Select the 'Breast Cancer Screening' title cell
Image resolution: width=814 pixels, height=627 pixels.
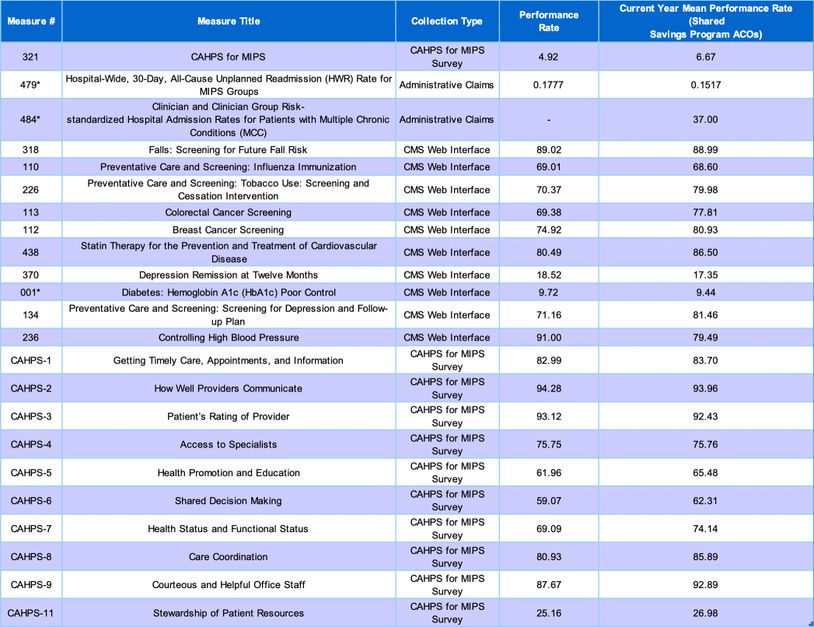point(228,230)
